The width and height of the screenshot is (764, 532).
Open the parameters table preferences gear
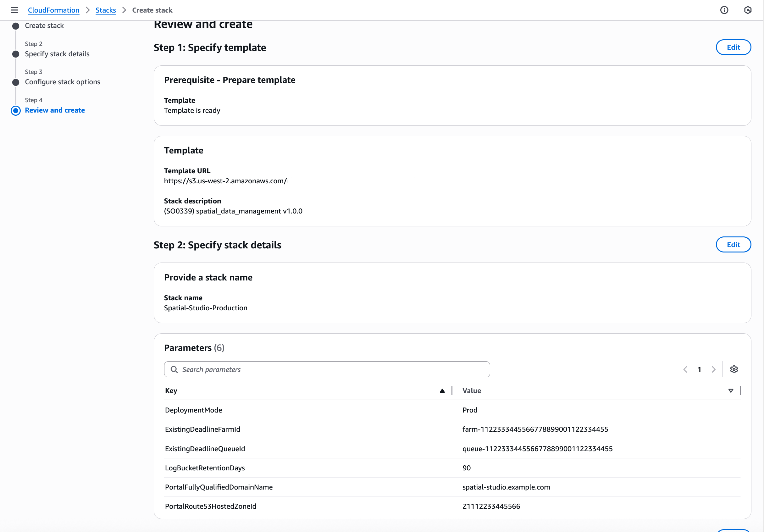[x=734, y=369]
